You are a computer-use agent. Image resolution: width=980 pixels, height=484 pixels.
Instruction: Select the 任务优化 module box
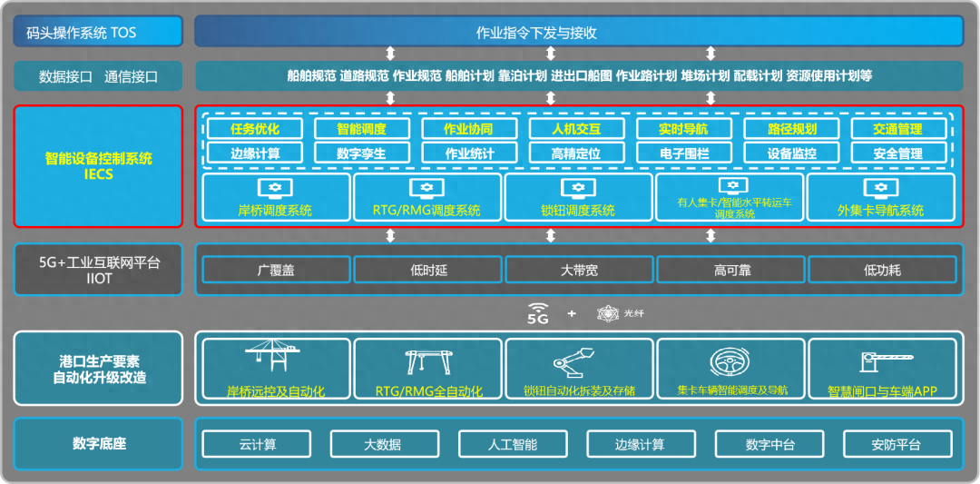tap(255, 129)
